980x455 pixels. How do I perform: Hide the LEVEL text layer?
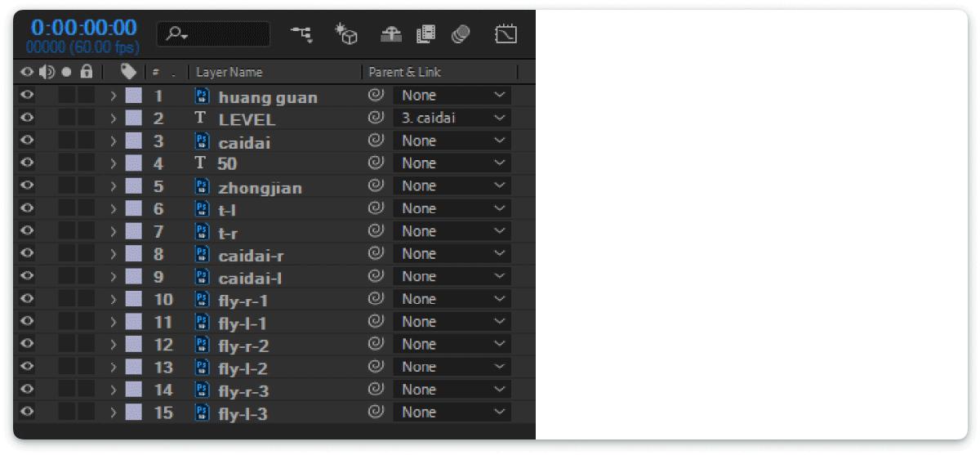tap(27, 118)
